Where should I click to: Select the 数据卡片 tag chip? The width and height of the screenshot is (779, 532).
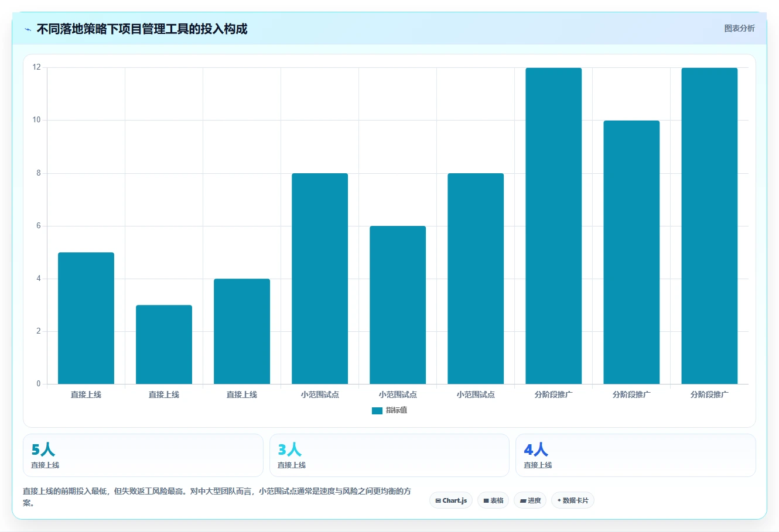click(x=573, y=500)
